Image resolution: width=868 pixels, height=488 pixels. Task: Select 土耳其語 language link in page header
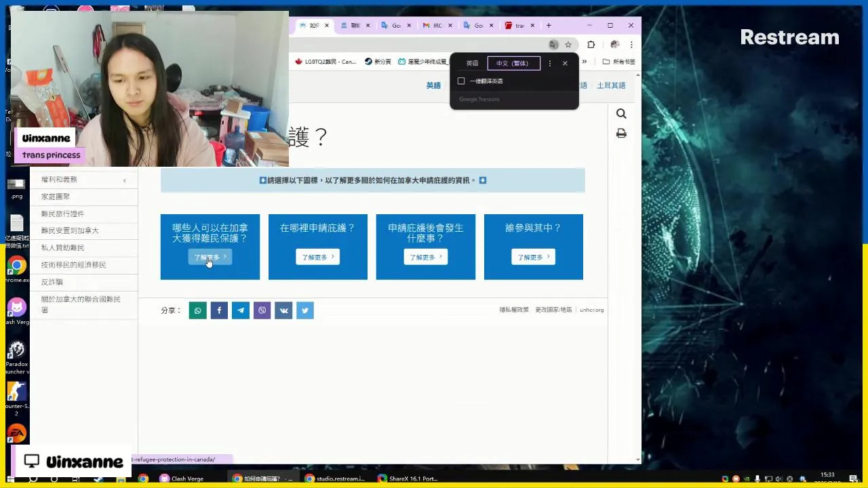[x=611, y=85]
